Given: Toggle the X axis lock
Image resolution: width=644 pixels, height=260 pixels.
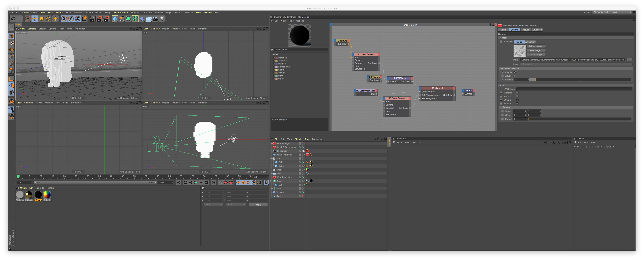Looking at the screenshot, I should point(64,18).
